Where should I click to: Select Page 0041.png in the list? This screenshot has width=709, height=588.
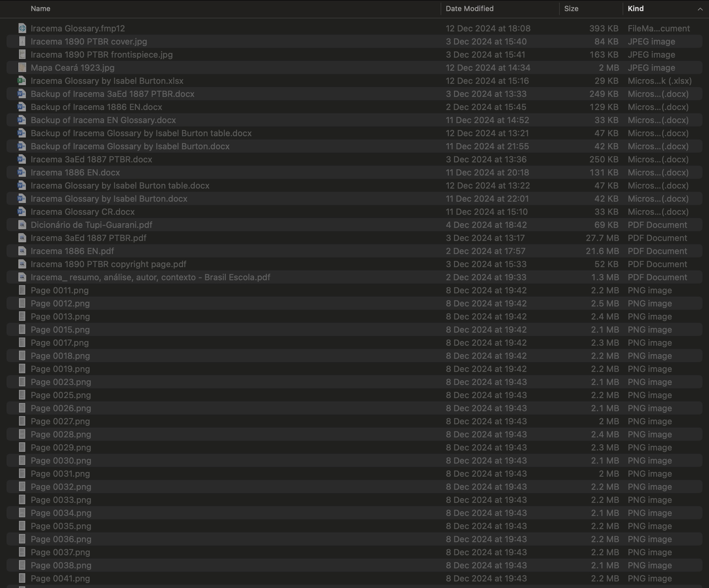61,579
